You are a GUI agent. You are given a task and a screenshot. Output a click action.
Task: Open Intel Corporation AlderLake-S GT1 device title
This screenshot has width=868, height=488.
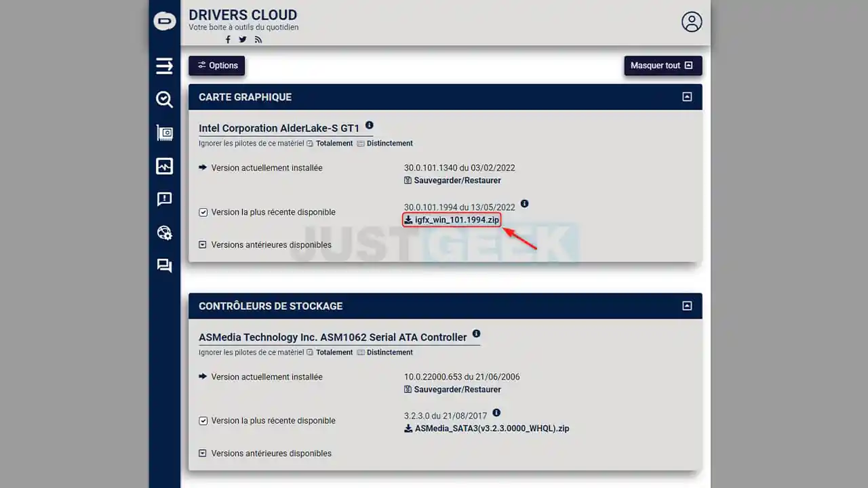coord(279,128)
